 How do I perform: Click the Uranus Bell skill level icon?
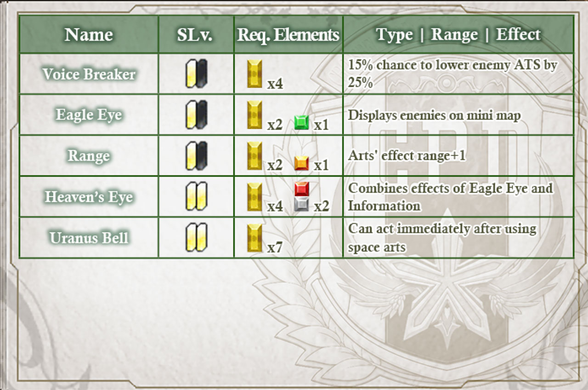197,237
